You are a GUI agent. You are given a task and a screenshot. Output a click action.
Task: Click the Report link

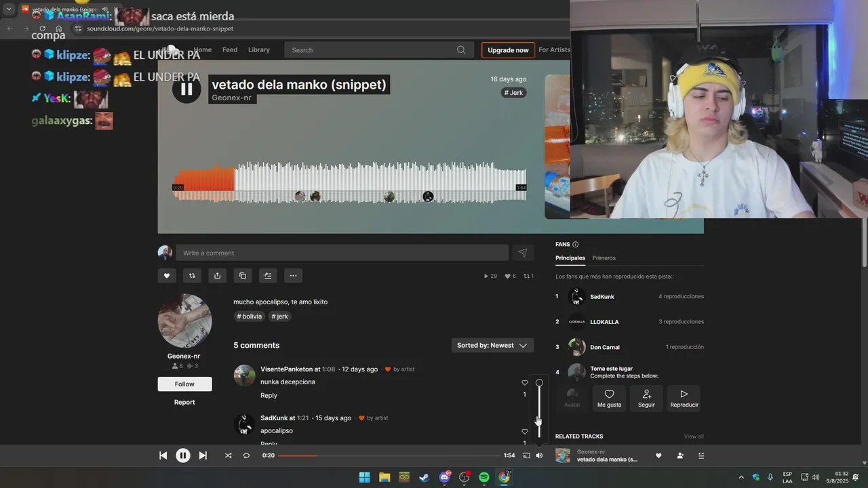[x=184, y=402]
